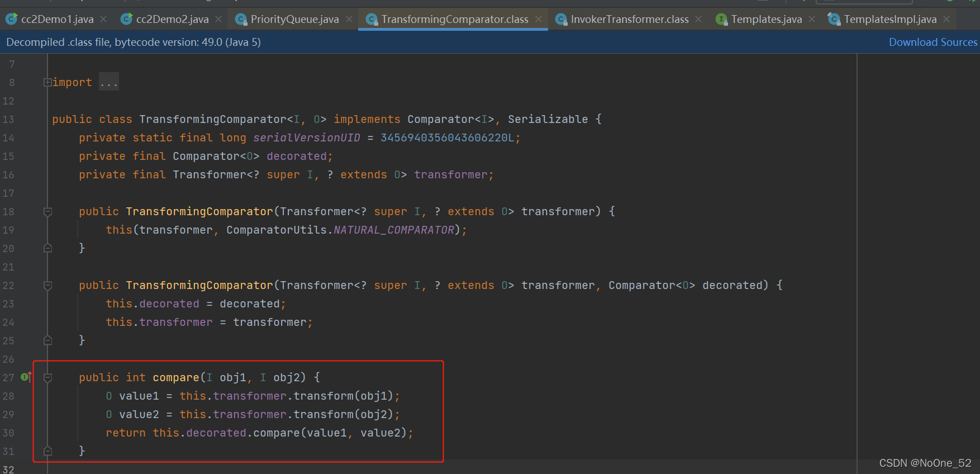Collapse the compare method at line 27
Viewport: 980px width, 474px height.
(47, 377)
